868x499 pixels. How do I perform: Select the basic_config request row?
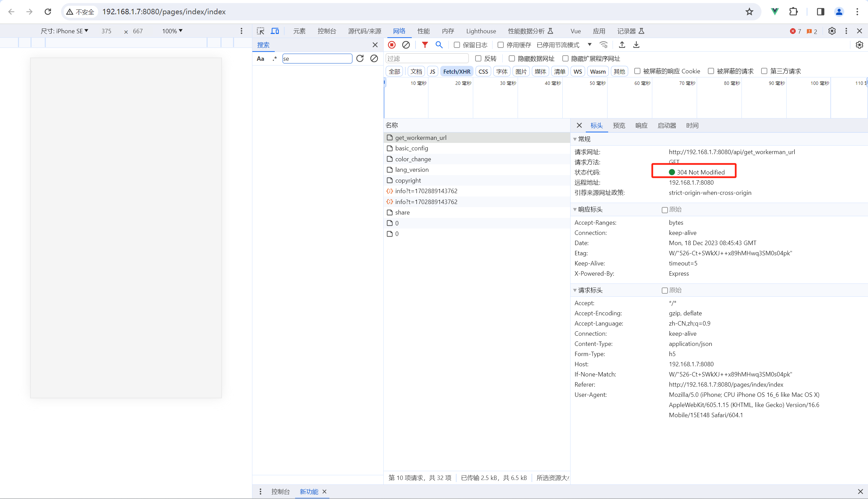coord(477,148)
